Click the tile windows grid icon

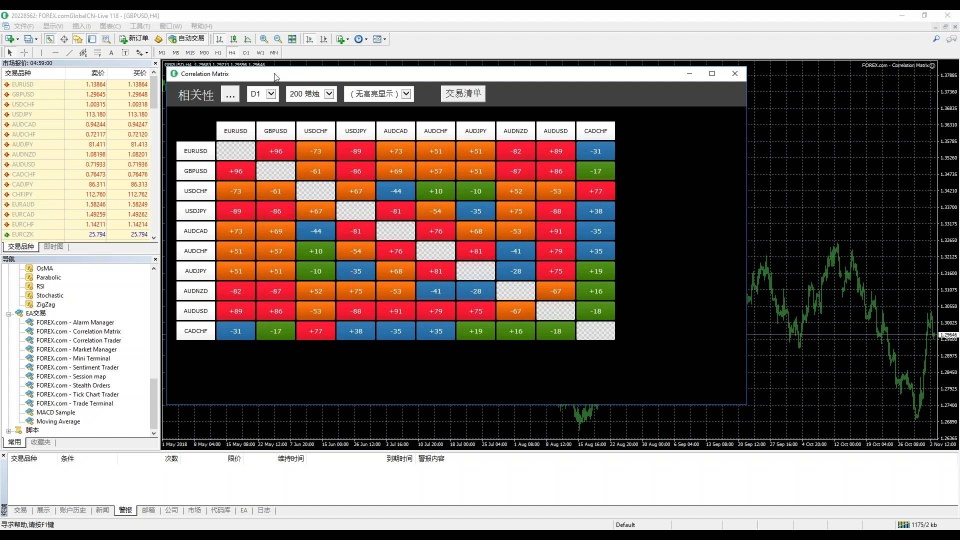coord(291,39)
